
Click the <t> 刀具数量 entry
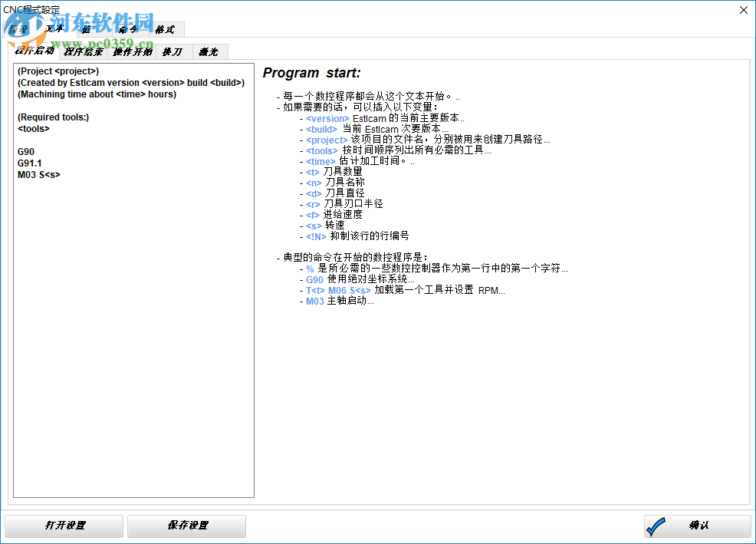(334, 172)
